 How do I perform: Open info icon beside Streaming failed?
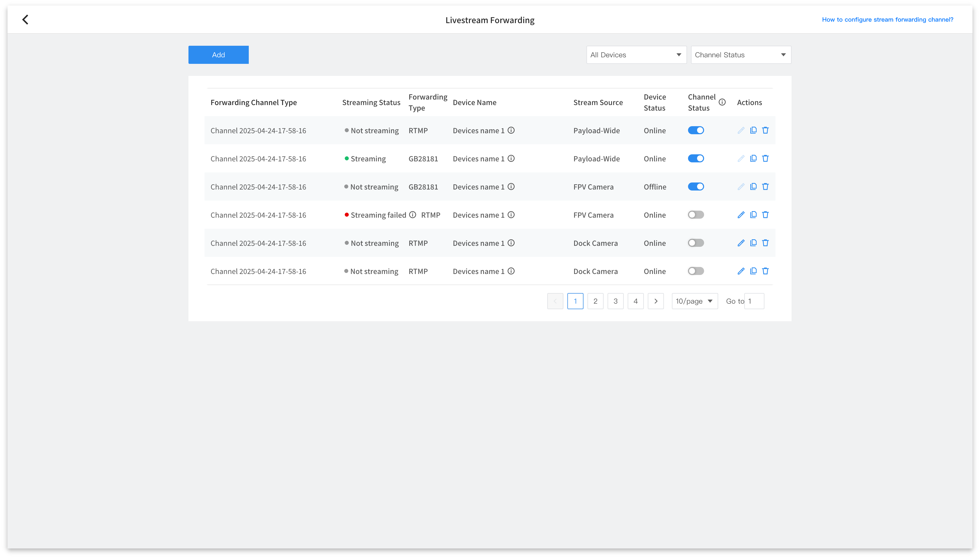412,215
